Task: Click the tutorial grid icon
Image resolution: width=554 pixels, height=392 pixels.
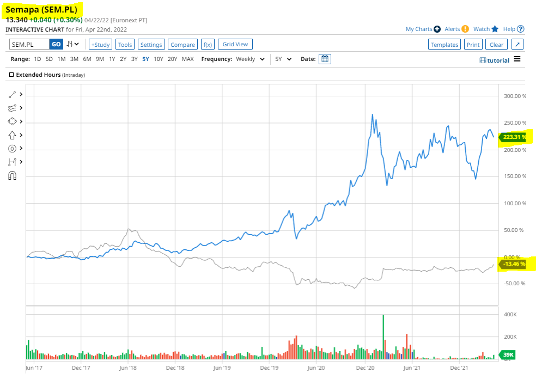Action: pyautogui.click(x=483, y=60)
